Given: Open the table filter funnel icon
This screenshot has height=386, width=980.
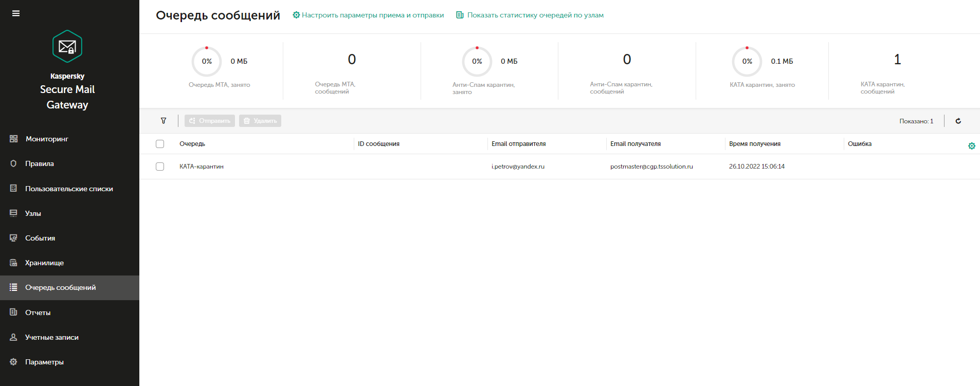Looking at the screenshot, I should (164, 121).
